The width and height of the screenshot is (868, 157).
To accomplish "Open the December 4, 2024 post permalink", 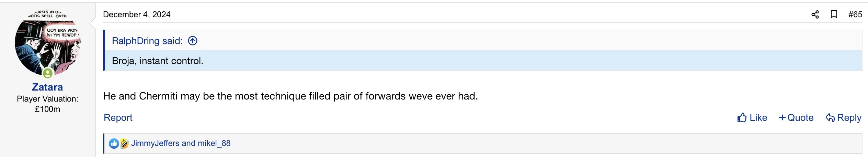I will pos(137,14).
